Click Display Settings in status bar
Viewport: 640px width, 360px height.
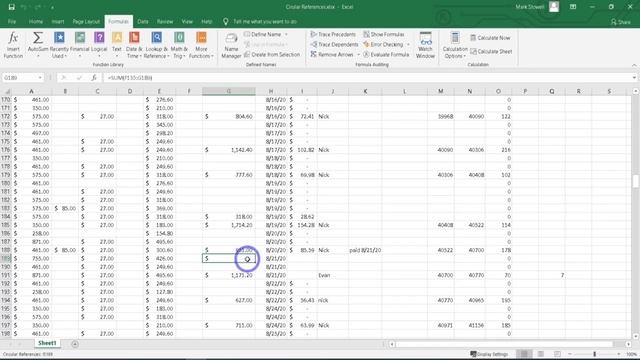(x=489, y=354)
